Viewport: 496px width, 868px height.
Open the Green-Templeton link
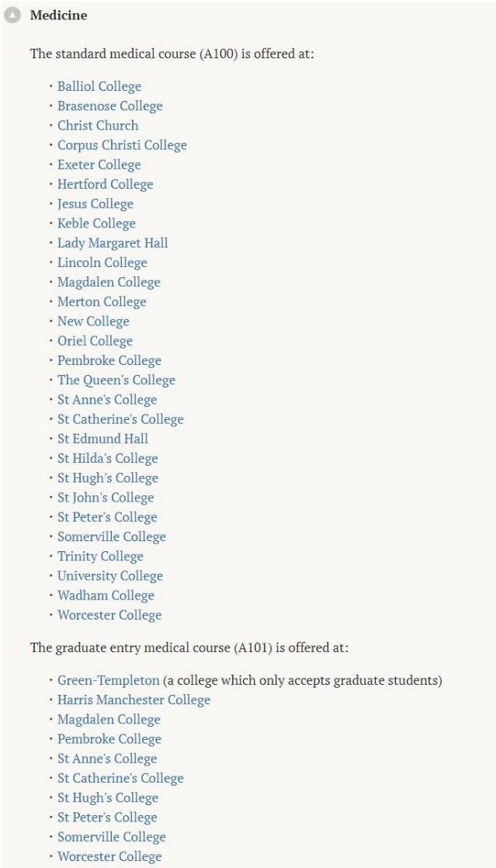point(109,680)
